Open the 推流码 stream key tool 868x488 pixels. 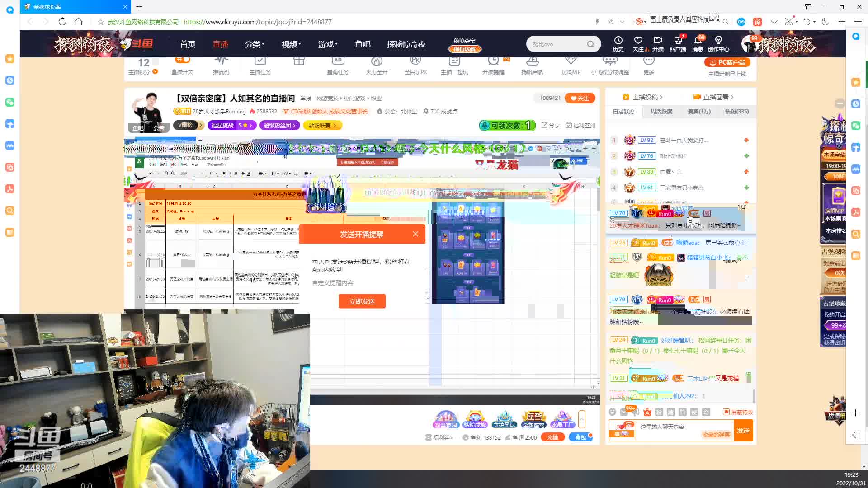click(221, 66)
